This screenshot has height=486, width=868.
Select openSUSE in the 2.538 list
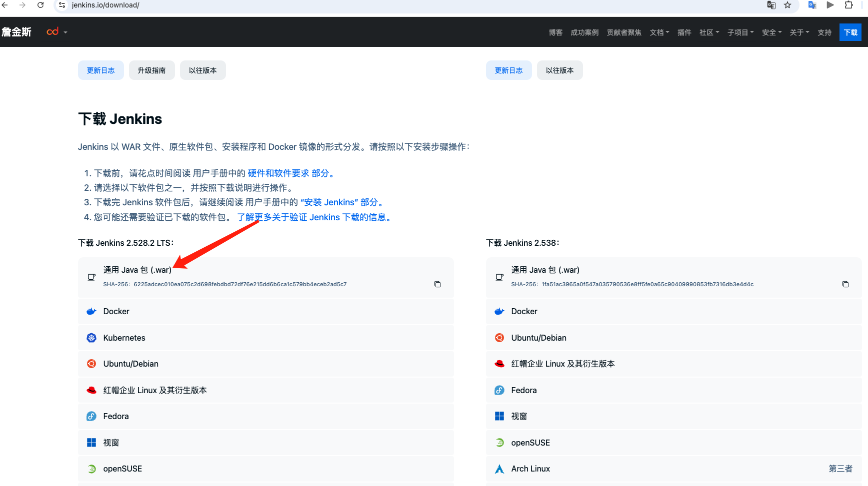tap(674, 443)
